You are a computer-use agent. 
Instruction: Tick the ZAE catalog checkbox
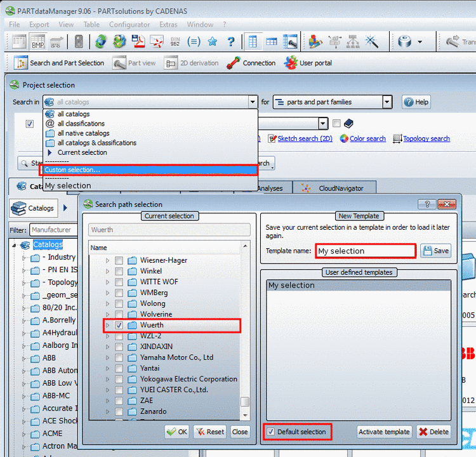coord(119,401)
